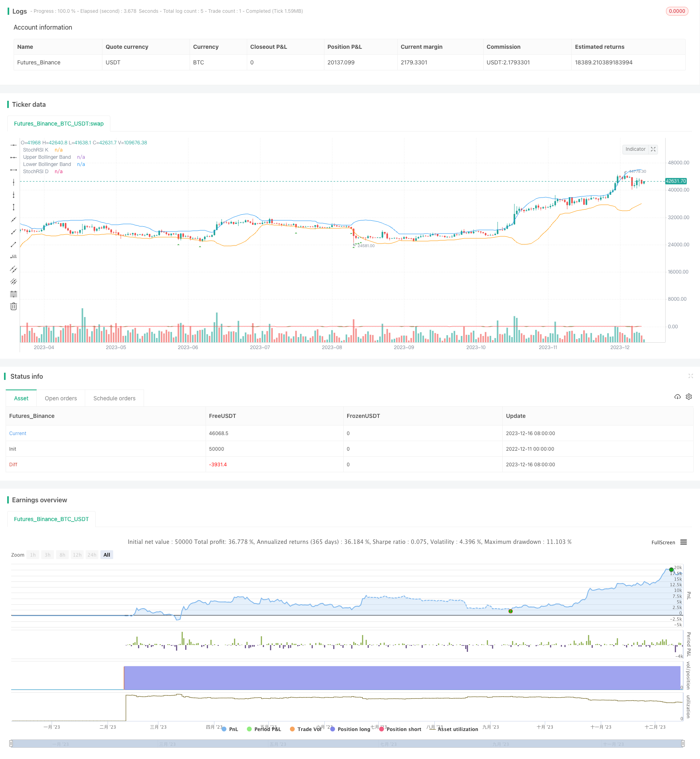Open the earnings chart hamburger menu

click(x=684, y=542)
